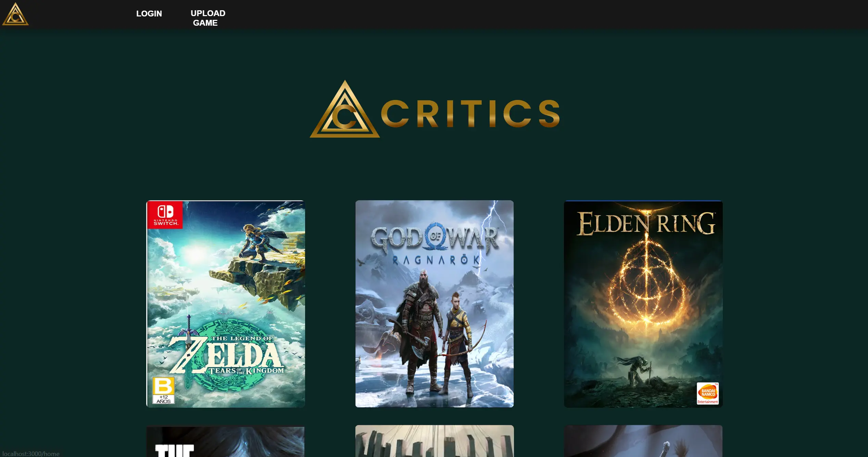The width and height of the screenshot is (868, 457).
Task: Open the Elden Ring game cover
Action: click(x=643, y=304)
